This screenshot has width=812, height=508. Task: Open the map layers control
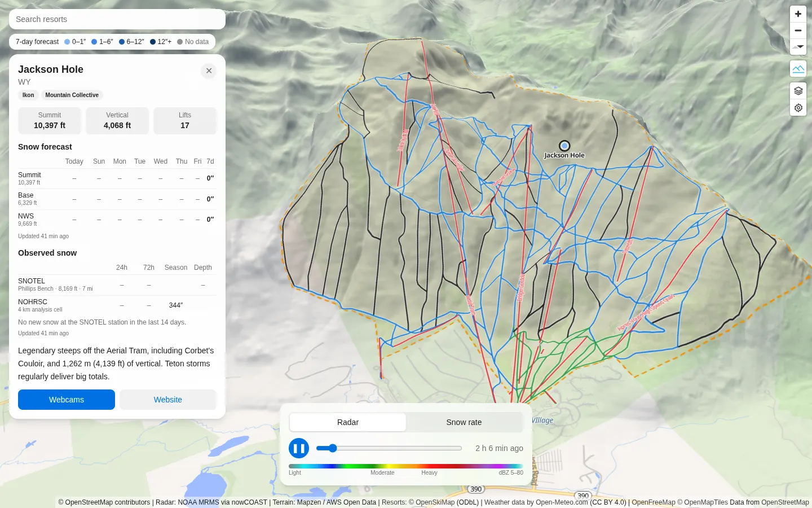tap(798, 91)
